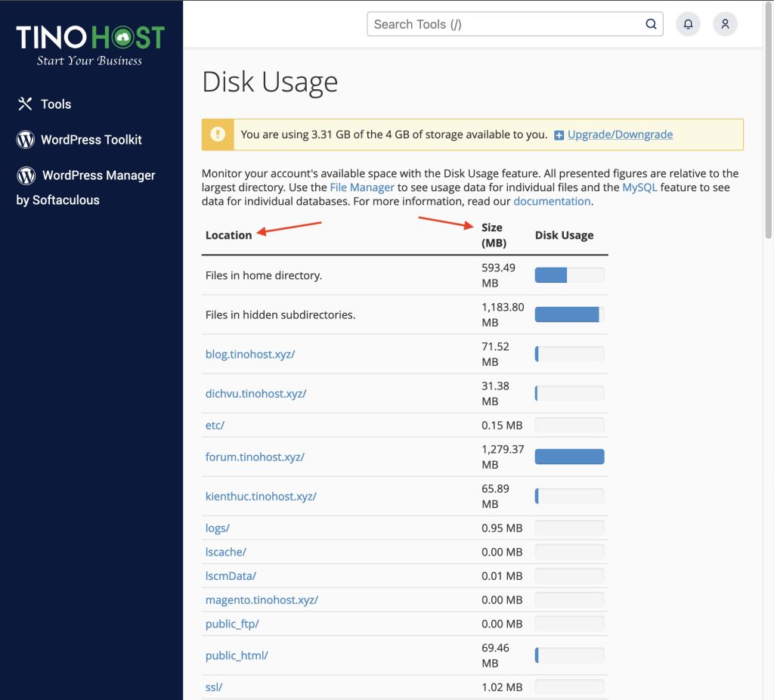The image size is (774, 700).
Task: Click the 0.15 MB size value
Action: pos(502,426)
